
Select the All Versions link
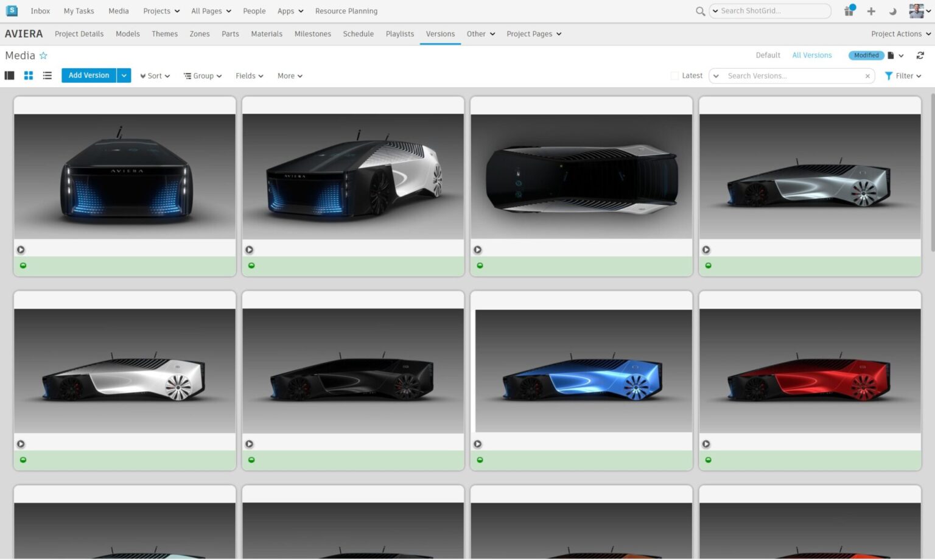tap(811, 55)
